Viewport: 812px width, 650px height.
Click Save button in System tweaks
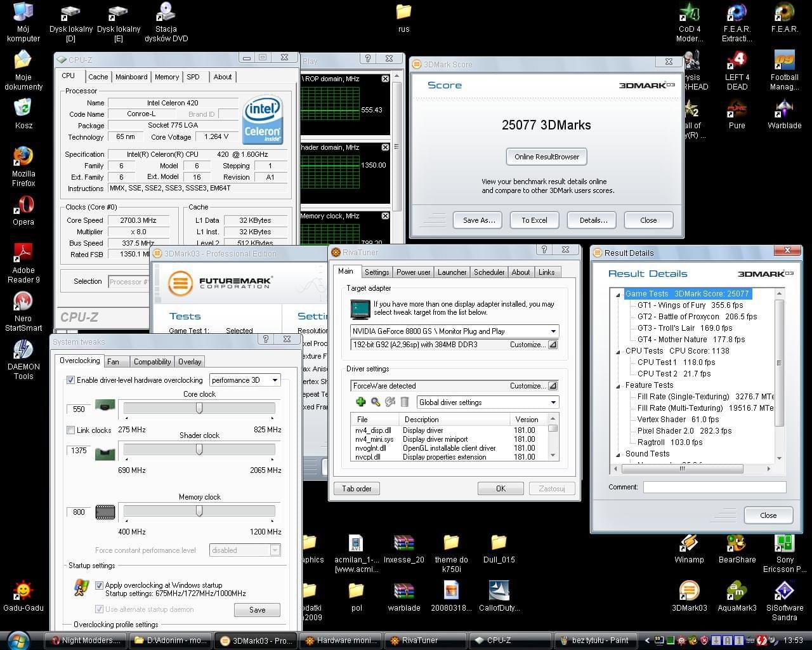[257, 610]
